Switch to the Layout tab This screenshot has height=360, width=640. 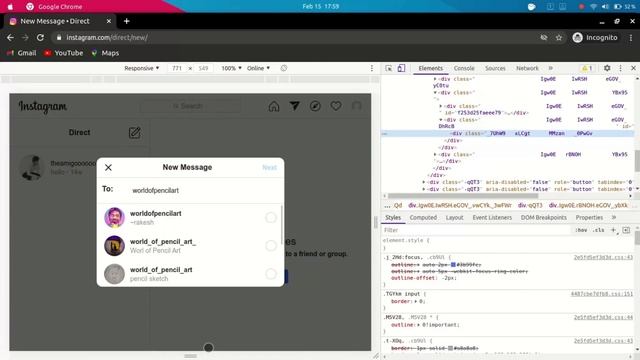tap(454, 218)
